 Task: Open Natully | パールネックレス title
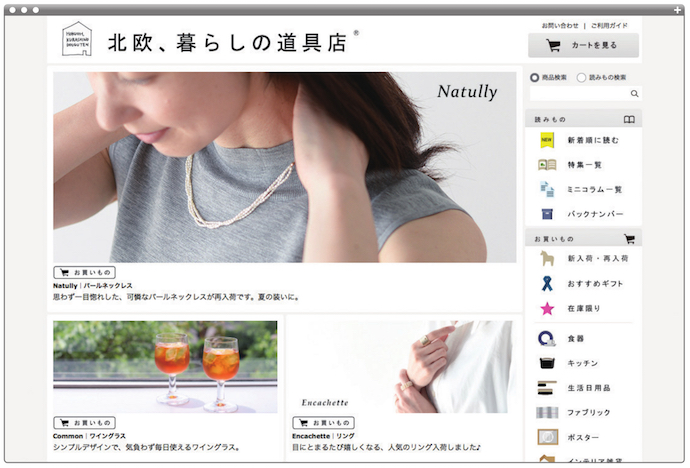coord(92,286)
